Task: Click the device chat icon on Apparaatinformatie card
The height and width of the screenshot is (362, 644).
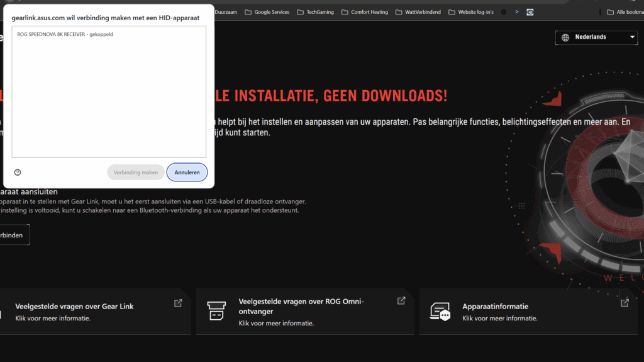Action: [440, 312]
